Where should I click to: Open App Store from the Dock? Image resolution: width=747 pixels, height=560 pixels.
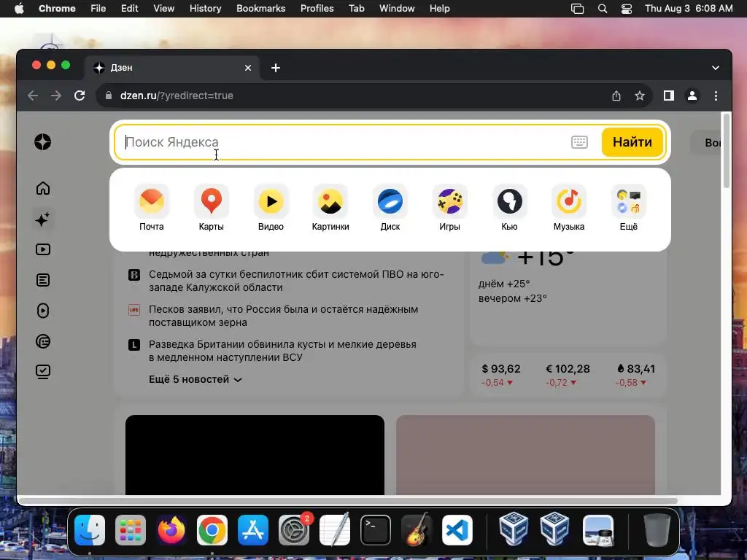(x=253, y=530)
